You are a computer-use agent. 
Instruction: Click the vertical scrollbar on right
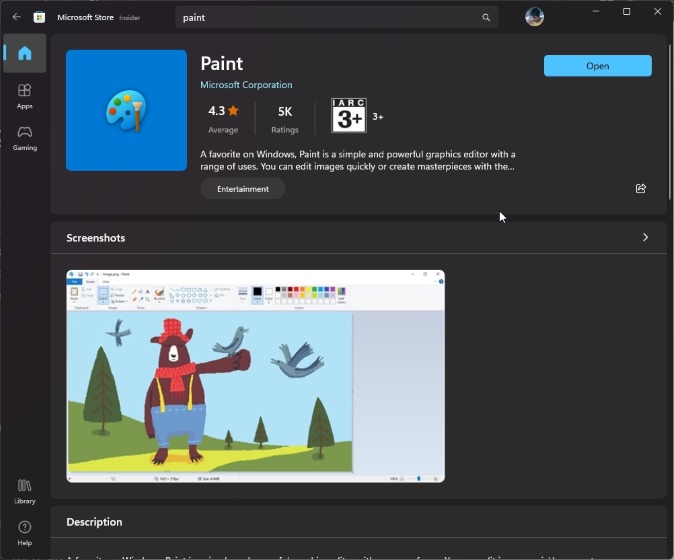tap(669, 120)
